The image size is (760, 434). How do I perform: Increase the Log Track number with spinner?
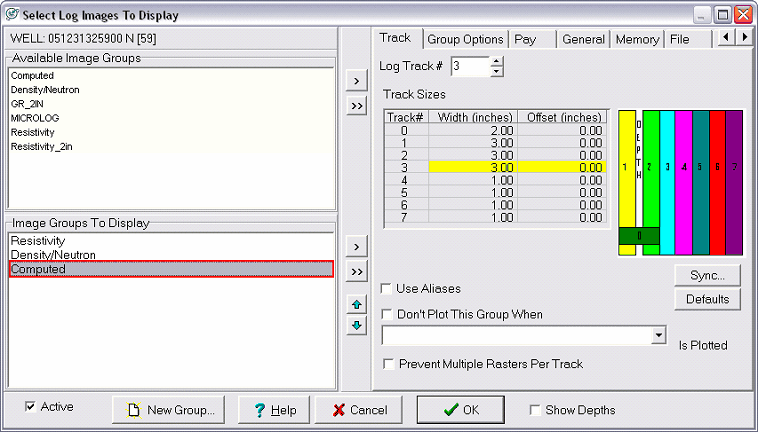coord(497,61)
